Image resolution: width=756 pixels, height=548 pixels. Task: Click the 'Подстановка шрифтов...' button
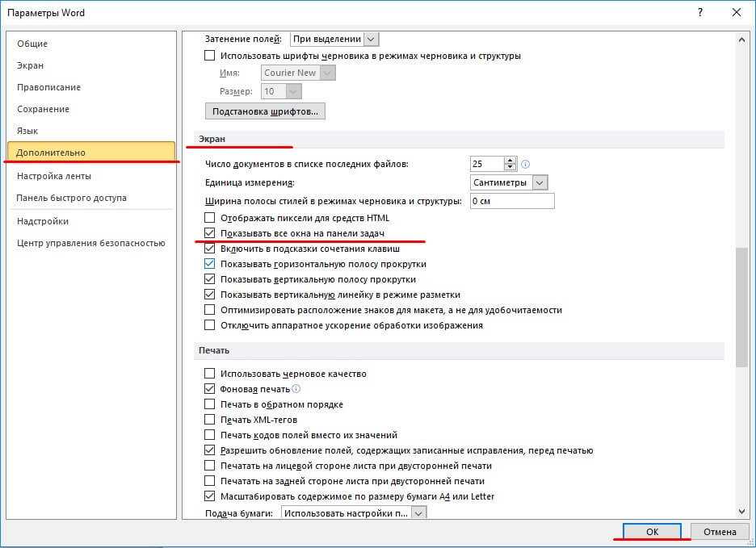point(265,111)
